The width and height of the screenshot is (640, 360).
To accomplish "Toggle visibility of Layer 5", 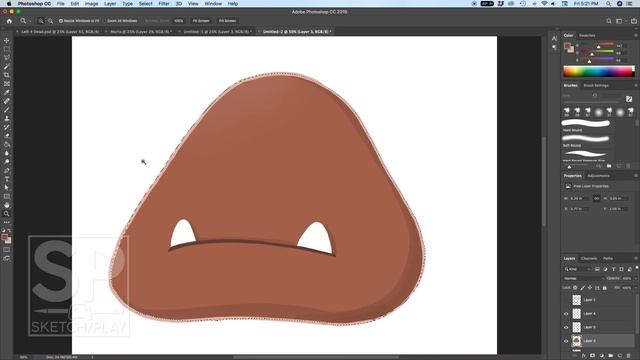I will click(x=566, y=327).
